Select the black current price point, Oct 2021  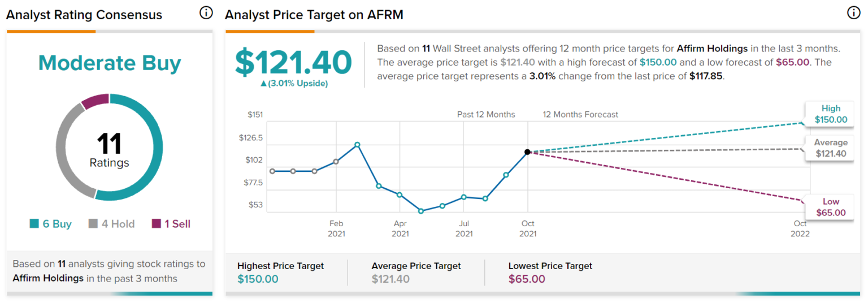(x=527, y=151)
